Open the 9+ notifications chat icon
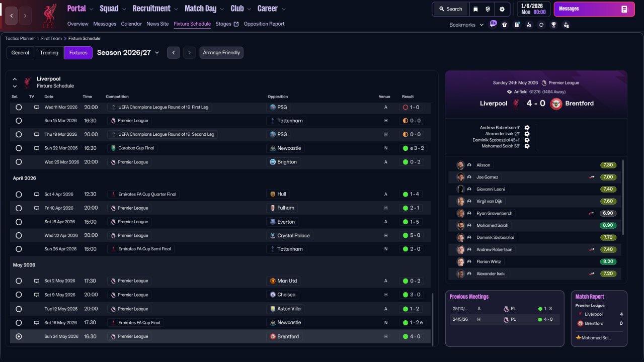 pos(493,24)
